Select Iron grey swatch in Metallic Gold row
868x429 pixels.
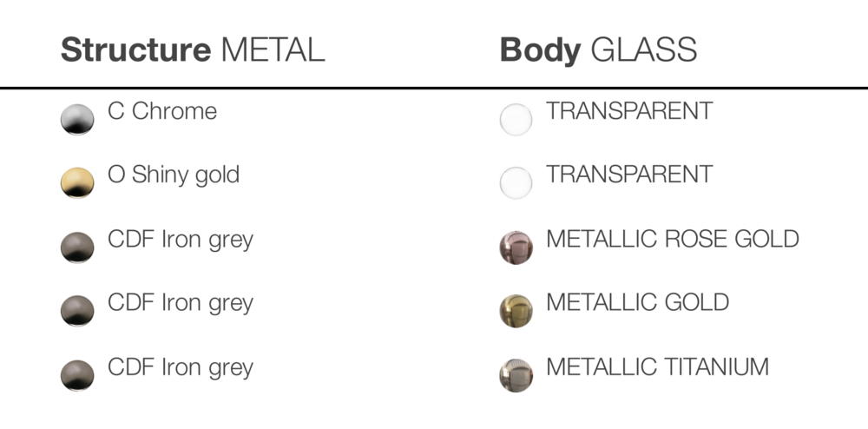pos(77,311)
